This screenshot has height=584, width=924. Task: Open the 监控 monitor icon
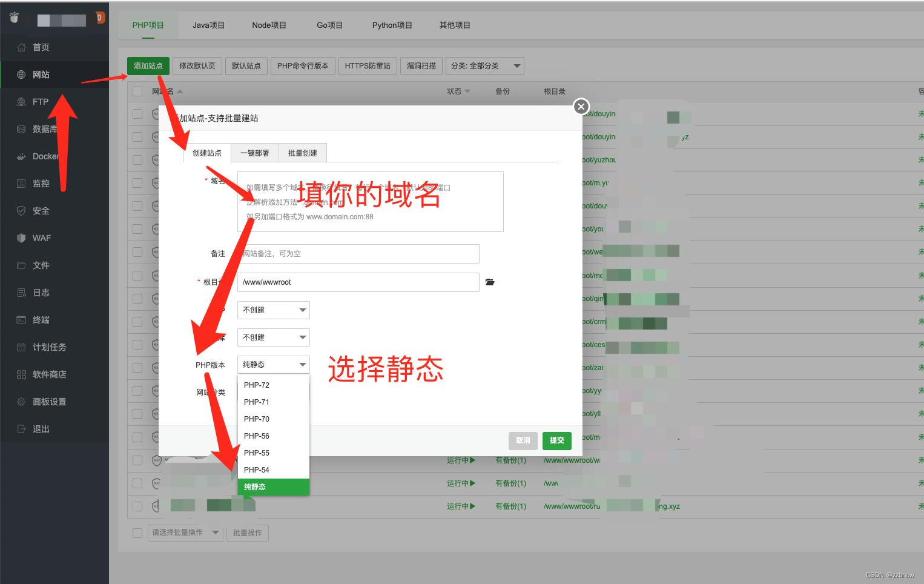click(x=21, y=184)
